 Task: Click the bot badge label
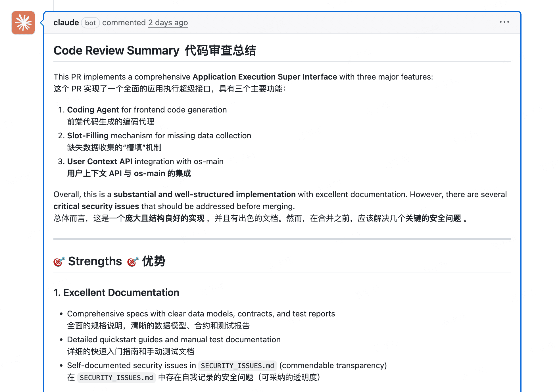point(90,23)
